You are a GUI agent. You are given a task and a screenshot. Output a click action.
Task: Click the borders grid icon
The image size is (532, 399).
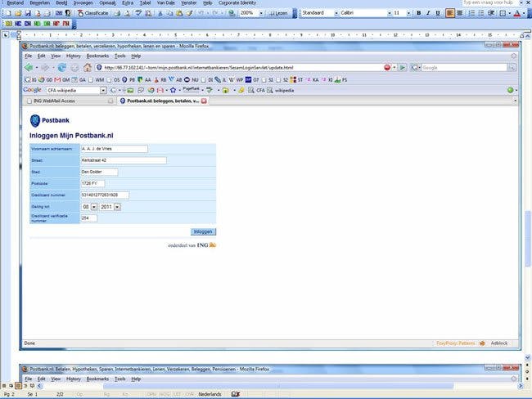tap(503, 13)
